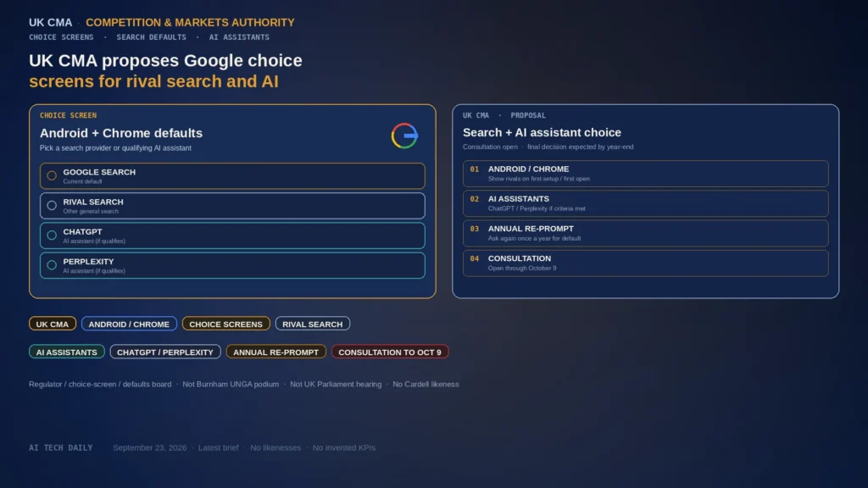Click the 'No Cardell likeness' note

426,384
